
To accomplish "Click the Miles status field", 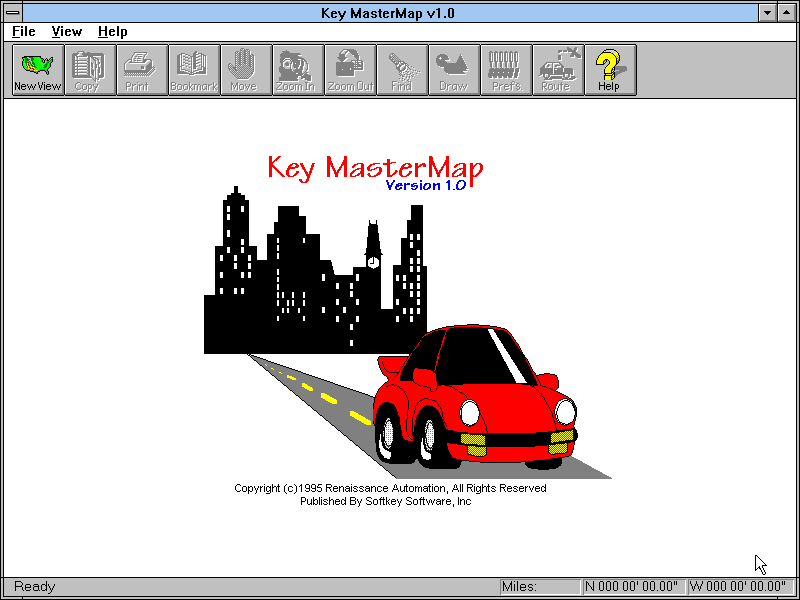I will pyautogui.click(x=540, y=586).
